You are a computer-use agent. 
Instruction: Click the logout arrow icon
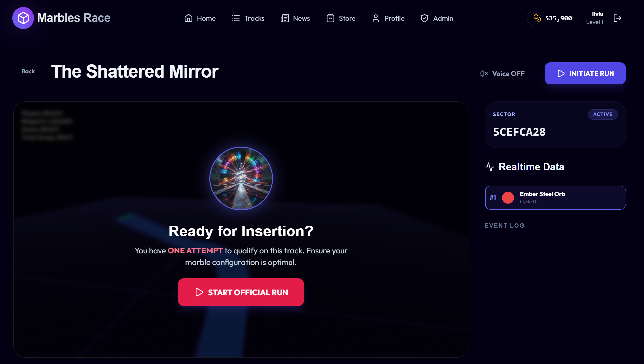(617, 18)
